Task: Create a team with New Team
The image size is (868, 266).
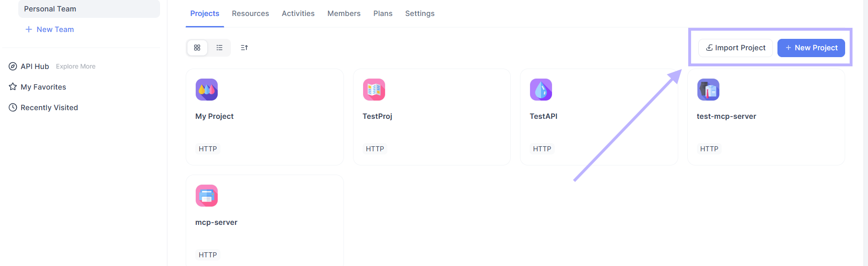Action: [x=49, y=29]
